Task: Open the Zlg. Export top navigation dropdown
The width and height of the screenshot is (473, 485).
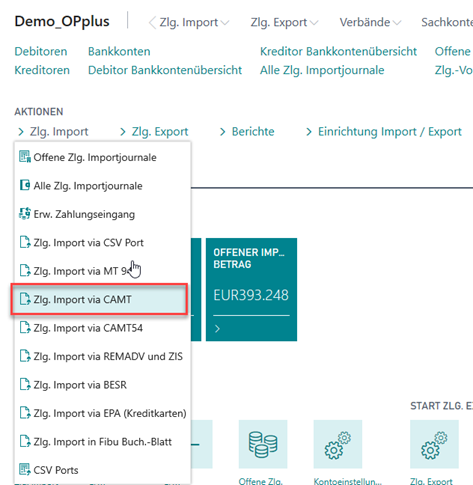Action: tap(284, 22)
